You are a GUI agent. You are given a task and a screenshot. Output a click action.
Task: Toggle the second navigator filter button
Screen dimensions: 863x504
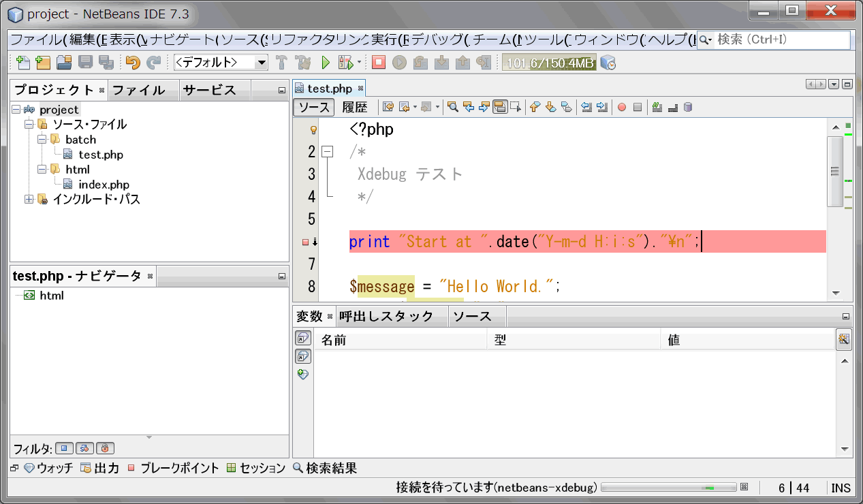click(84, 448)
